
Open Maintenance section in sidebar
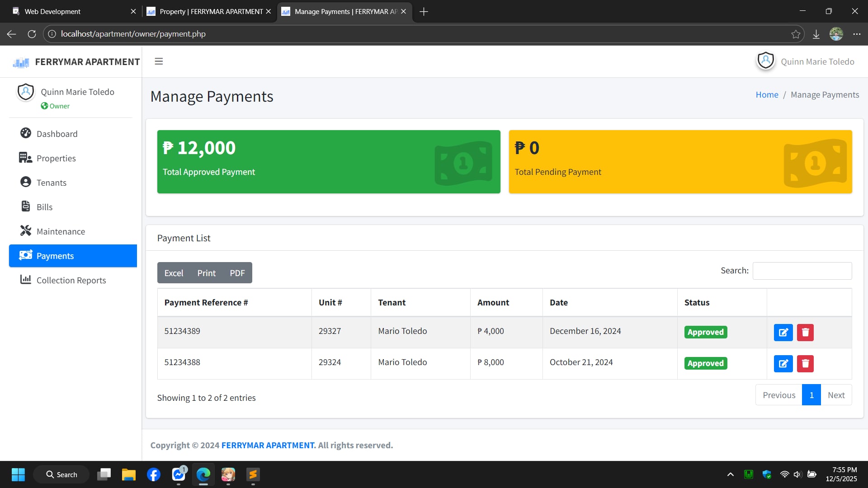click(x=61, y=231)
